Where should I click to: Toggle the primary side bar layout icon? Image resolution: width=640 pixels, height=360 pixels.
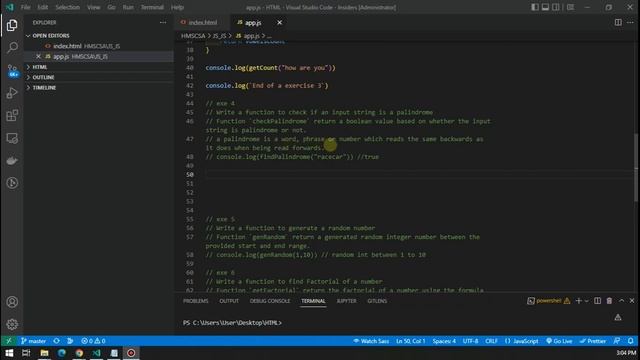pyautogui.click(x=535, y=7)
